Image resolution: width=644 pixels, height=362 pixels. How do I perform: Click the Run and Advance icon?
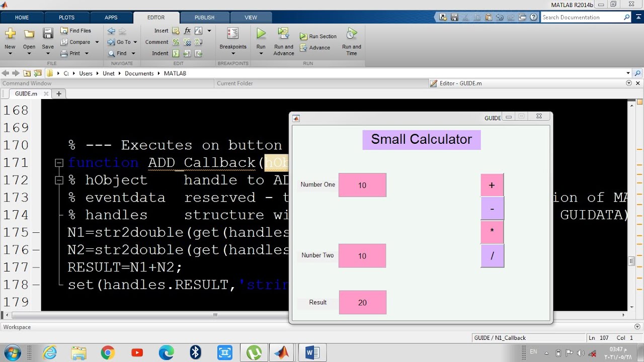(284, 34)
